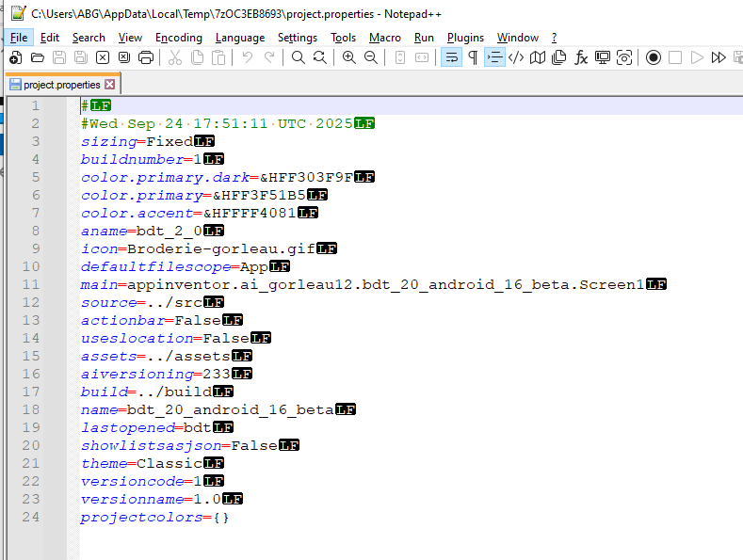Viewport: 743px width, 560px height.
Task: Open the Document Map panel icon
Action: click(538, 57)
